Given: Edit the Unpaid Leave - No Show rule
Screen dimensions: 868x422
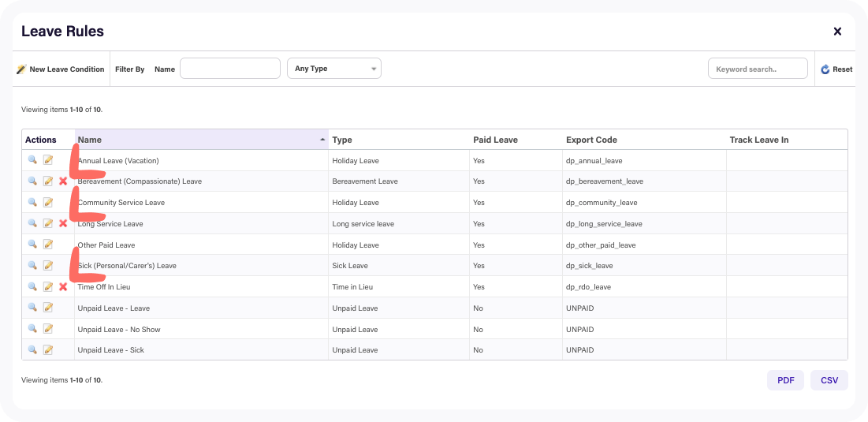Looking at the screenshot, I should pos(48,328).
